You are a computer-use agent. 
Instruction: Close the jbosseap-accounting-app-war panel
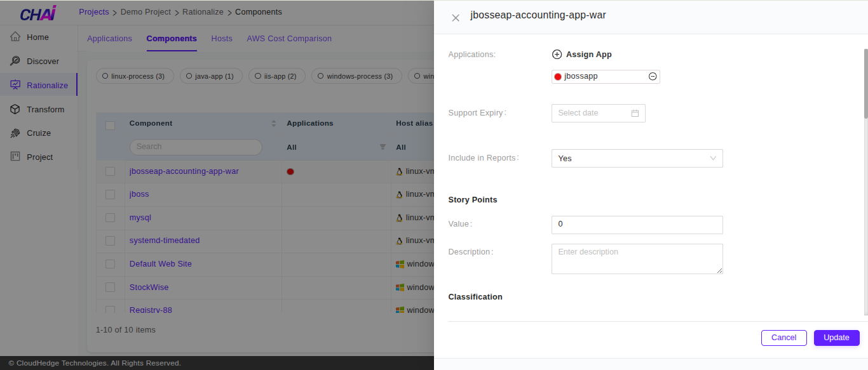click(x=456, y=18)
